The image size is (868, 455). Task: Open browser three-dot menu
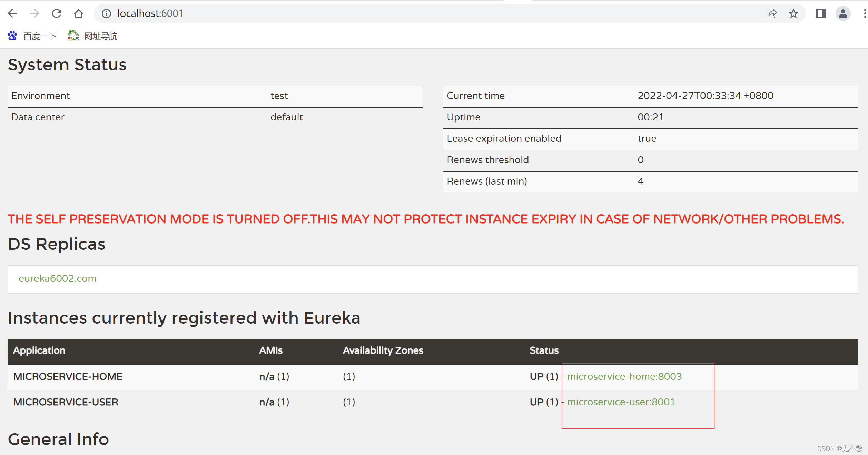865,13
